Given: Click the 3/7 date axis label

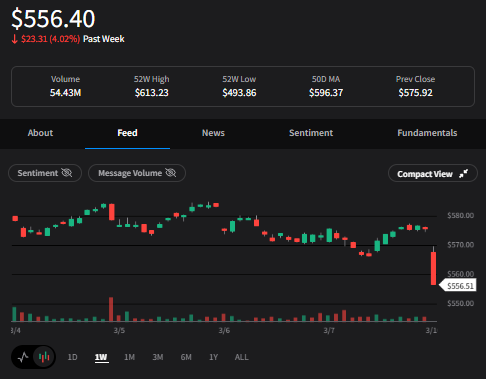Looking at the screenshot, I should 329,331.
